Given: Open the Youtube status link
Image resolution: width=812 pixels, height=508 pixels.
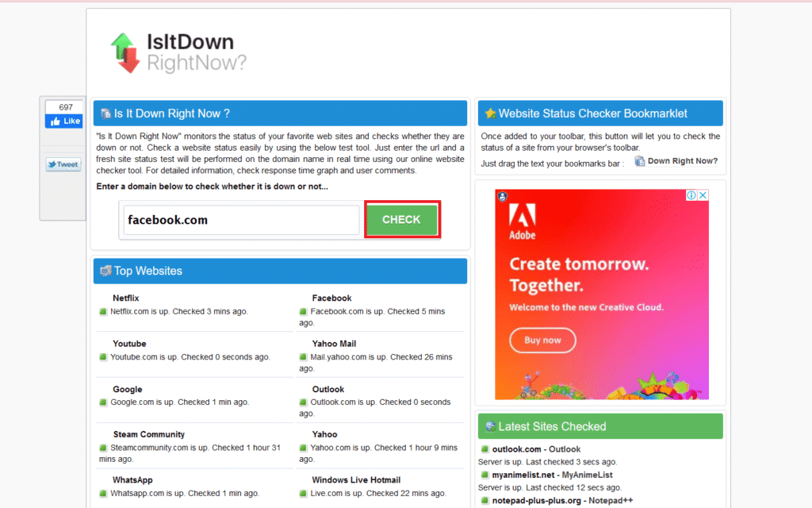Looking at the screenshot, I should [x=129, y=344].
